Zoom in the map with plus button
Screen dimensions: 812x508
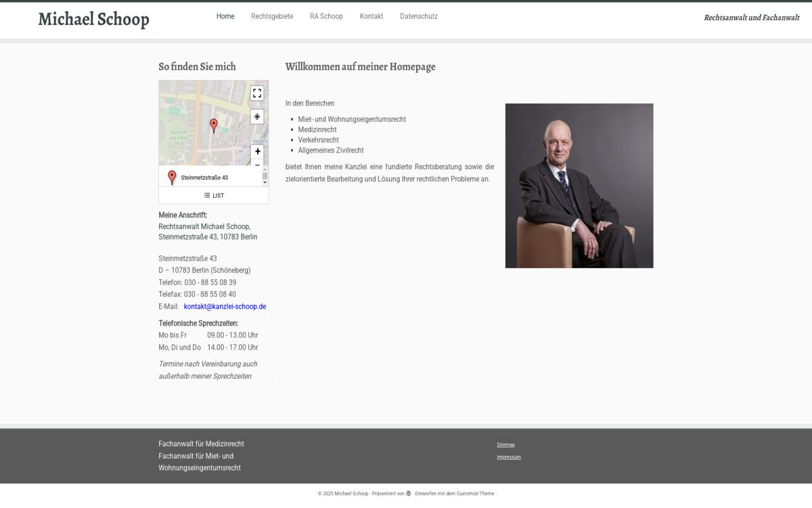tap(257, 152)
